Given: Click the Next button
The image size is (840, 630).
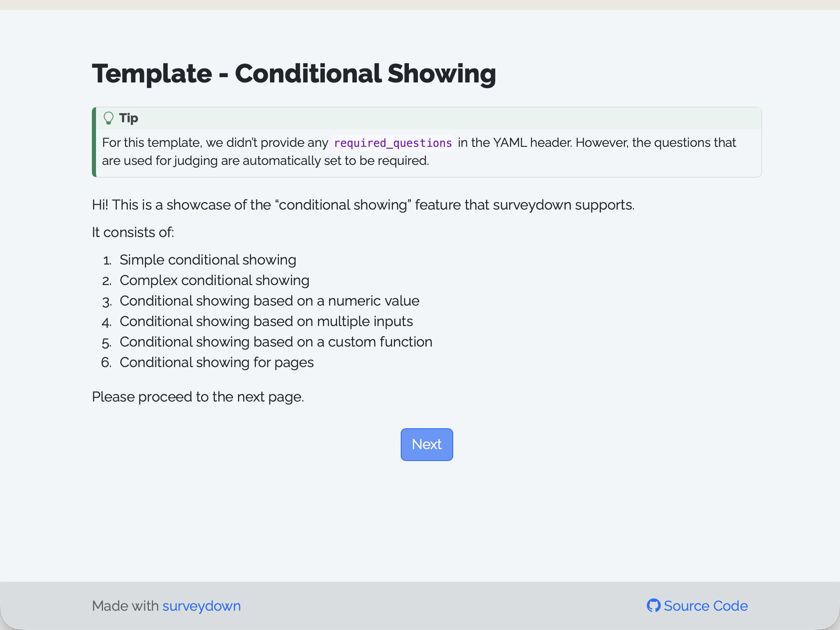Looking at the screenshot, I should [427, 444].
